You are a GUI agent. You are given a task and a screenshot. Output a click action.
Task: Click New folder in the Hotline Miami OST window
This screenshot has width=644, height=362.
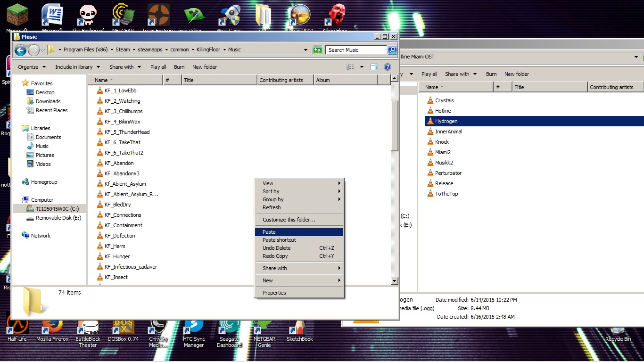pyautogui.click(x=517, y=74)
